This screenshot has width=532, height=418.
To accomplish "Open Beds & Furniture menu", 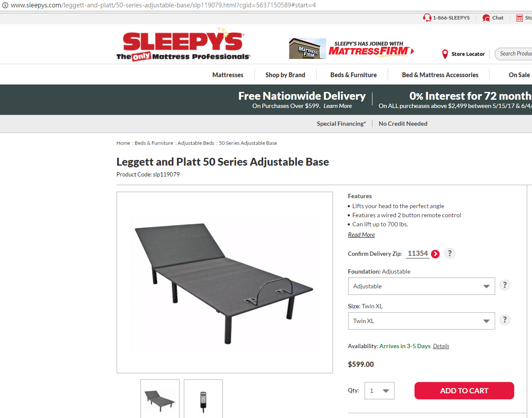I will pos(353,75).
